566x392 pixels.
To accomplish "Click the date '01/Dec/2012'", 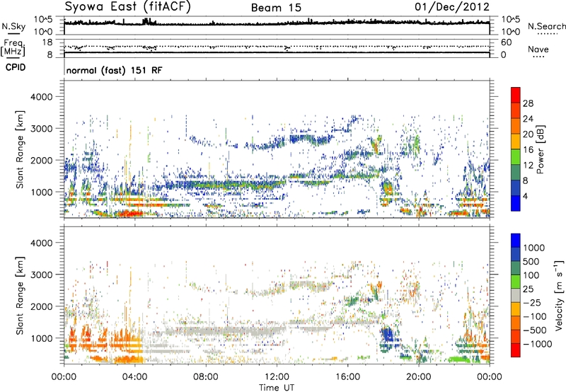I will [x=452, y=7].
